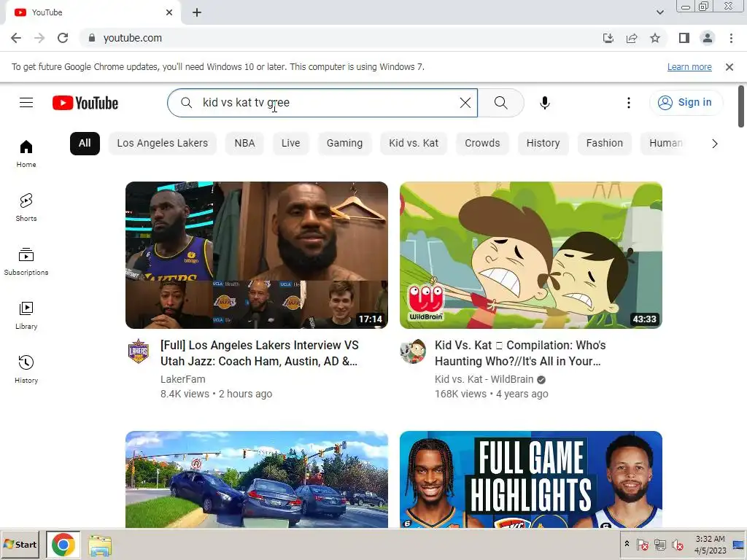Open Library in the sidebar
The width and height of the screenshot is (747, 560).
coord(26,315)
